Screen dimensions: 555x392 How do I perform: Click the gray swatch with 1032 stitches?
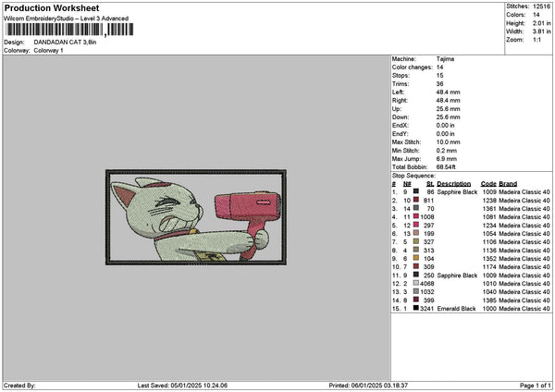coord(416,291)
